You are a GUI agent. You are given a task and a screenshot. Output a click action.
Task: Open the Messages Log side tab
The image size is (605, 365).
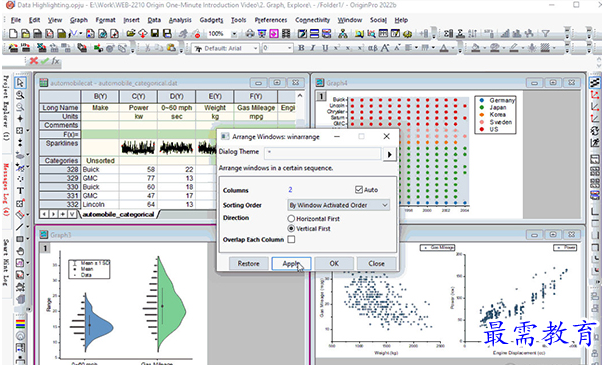[6, 189]
